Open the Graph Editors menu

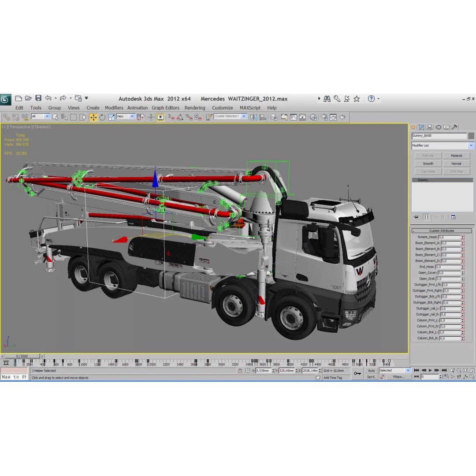165,108
